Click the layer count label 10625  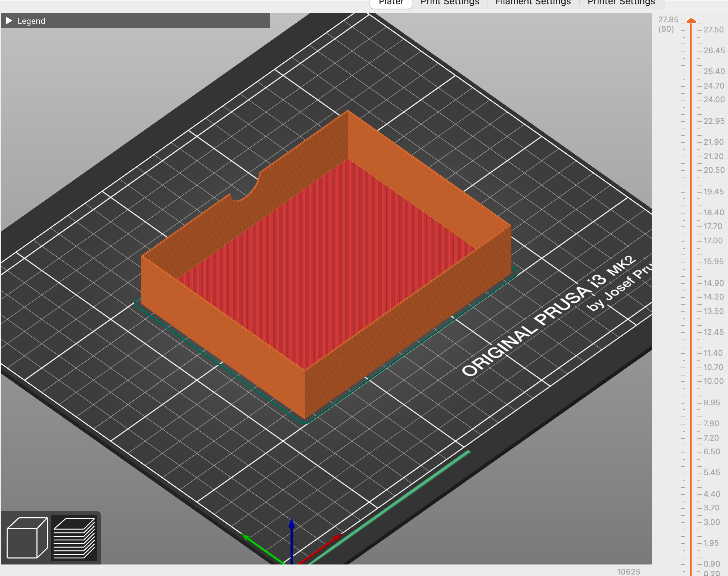point(629,571)
